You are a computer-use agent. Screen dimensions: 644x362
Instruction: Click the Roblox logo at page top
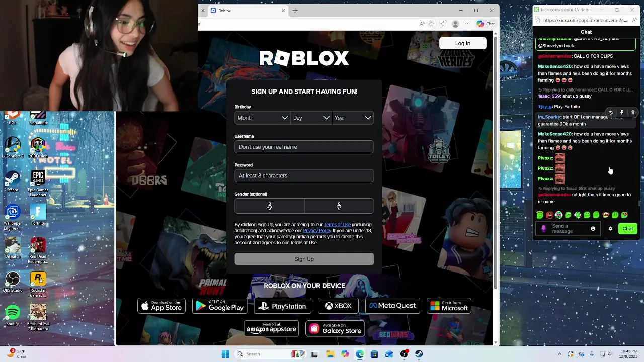(304, 58)
